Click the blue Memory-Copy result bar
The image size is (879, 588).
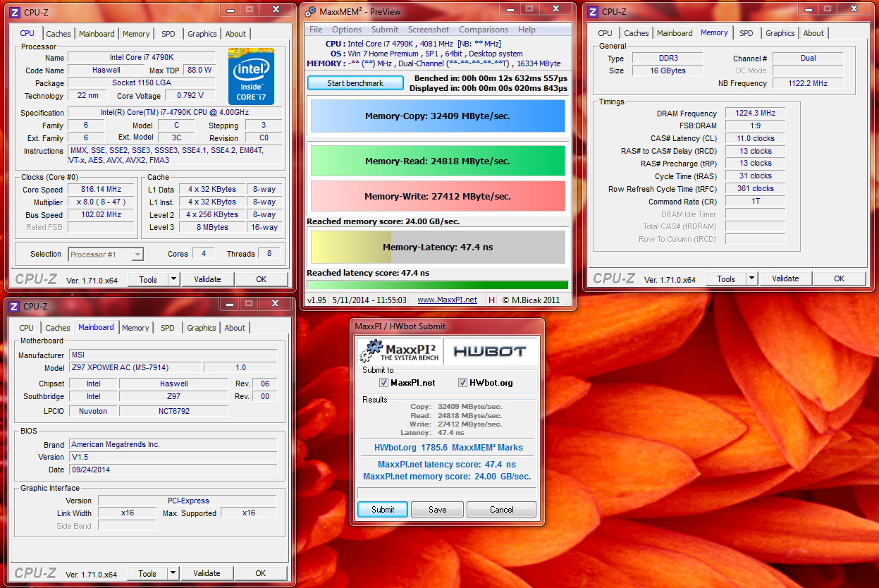[438, 116]
